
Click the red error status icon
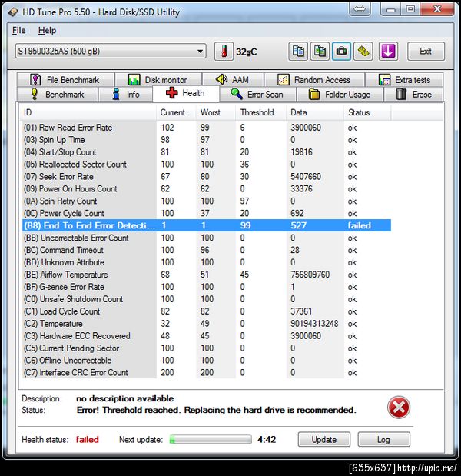point(399,407)
